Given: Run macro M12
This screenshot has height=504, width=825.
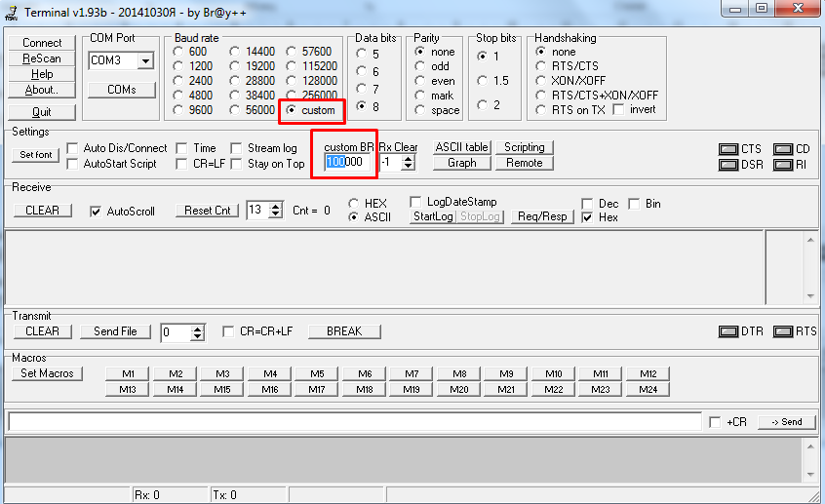Looking at the screenshot, I should [648, 374].
